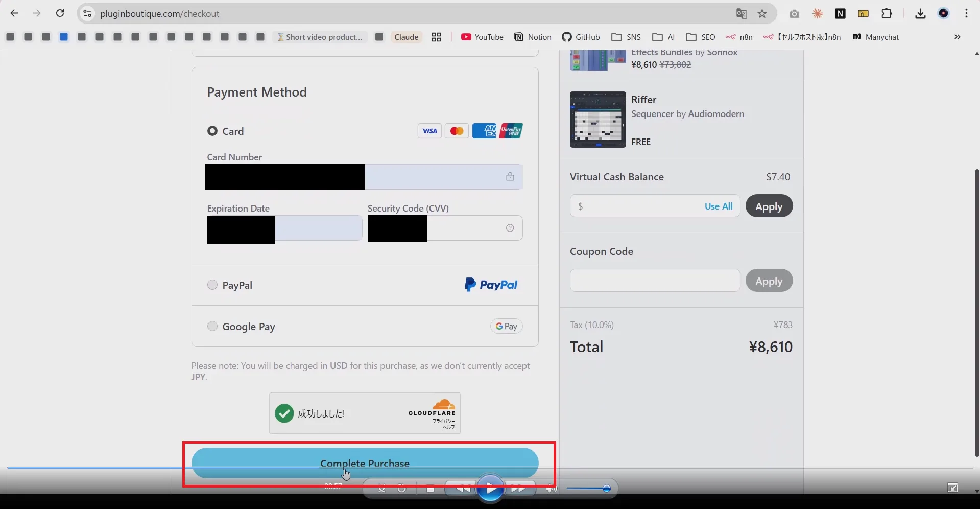Click the CVV help question mark icon
Screen dimensions: 980x509
(x=510, y=228)
